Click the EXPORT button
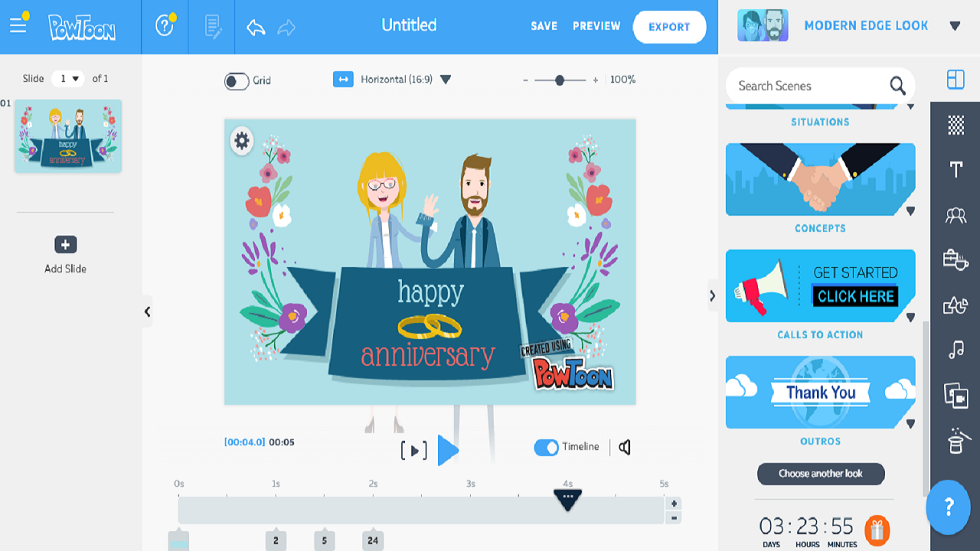This screenshot has height=551, width=980. pos(669,27)
